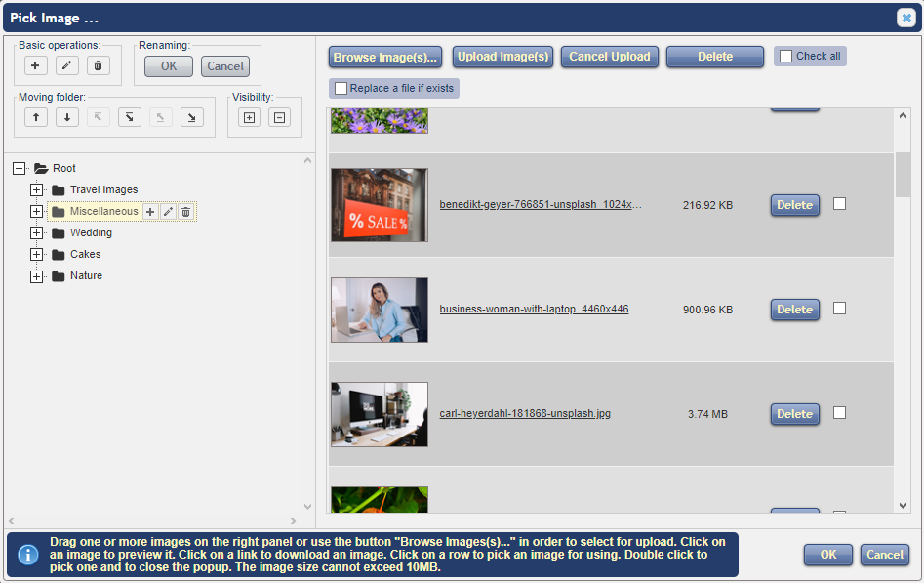Screen dimensions: 924x583
Task: Click the trash delete icon in Basic operations
Action: pos(99,65)
